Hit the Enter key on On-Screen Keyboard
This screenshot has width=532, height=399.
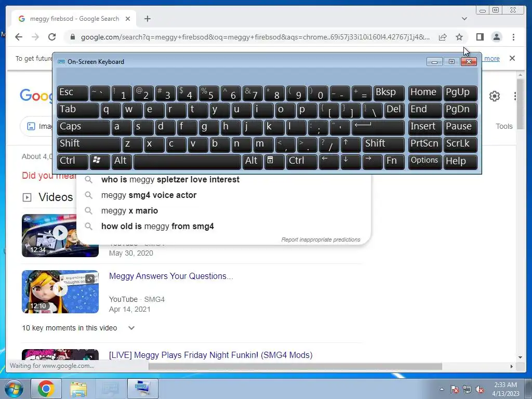click(378, 128)
